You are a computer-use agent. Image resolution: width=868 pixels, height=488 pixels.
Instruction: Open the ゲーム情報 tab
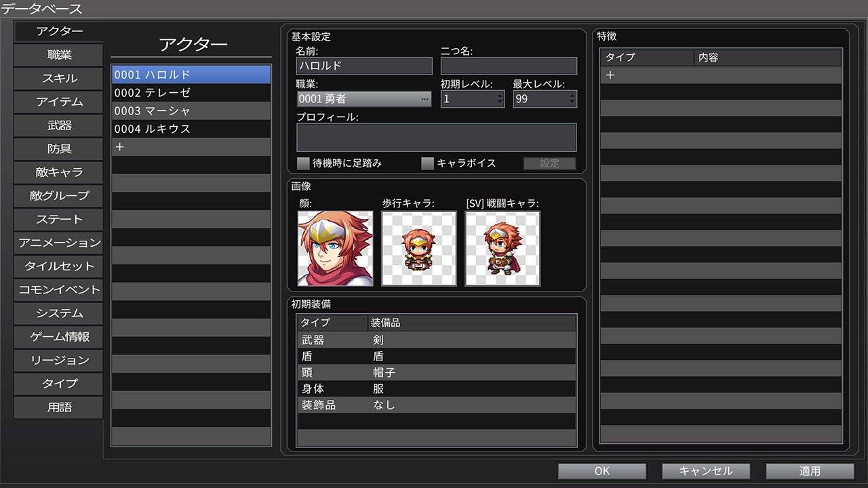[x=58, y=337]
